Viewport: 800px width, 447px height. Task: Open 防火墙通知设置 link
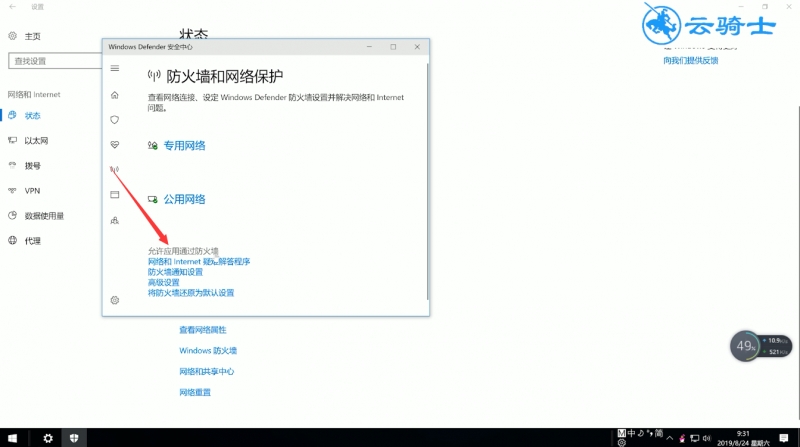(175, 272)
